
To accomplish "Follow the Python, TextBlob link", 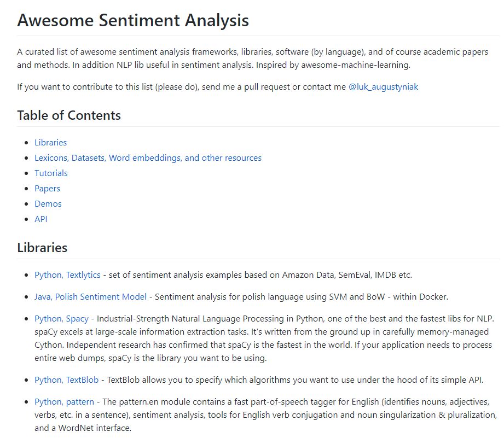I will point(66,380).
